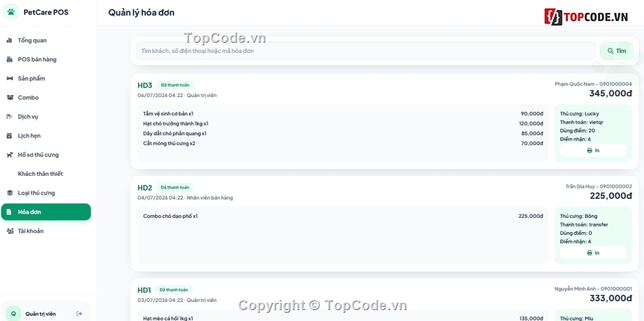Click the Tổng quan bar chart icon
Viewport: 644px width, 321px height.
pos(9,40)
